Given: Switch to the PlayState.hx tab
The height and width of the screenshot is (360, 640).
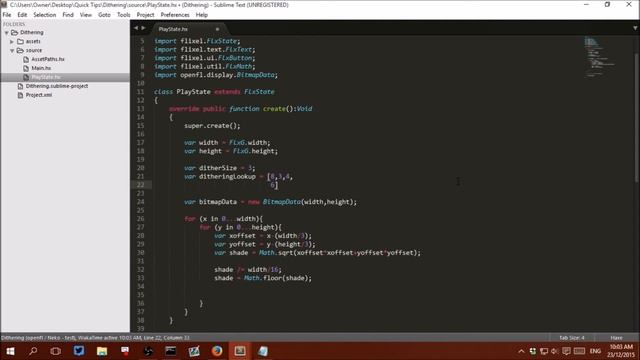Looking at the screenshot, I should click(173, 29).
